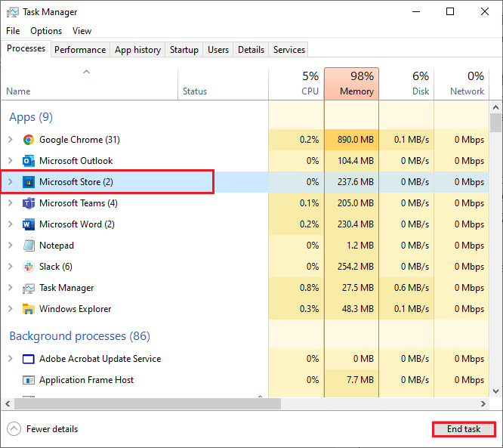Click the Microsoft Teams icon
Screen dimensions: 503x448
[x=29, y=203]
